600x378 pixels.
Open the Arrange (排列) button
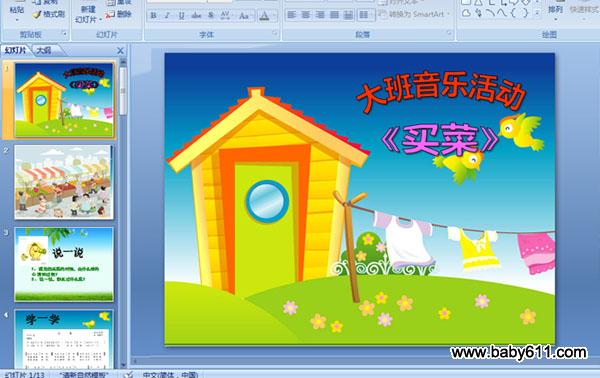point(555,11)
